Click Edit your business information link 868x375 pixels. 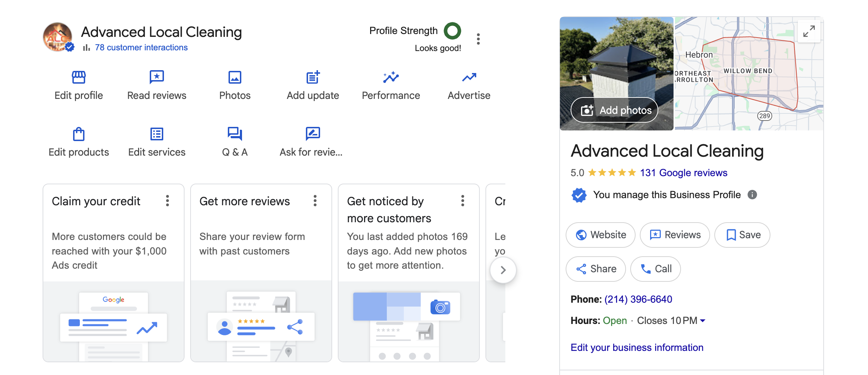(637, 347)
